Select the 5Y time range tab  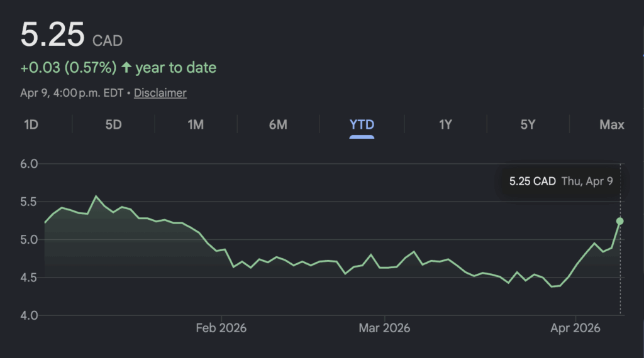[x=528, y=124]
